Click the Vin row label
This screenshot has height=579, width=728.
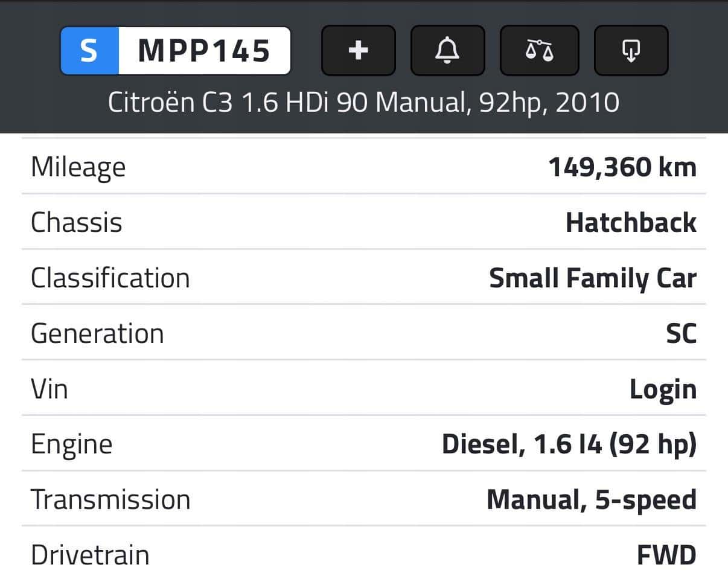point(49,389)
